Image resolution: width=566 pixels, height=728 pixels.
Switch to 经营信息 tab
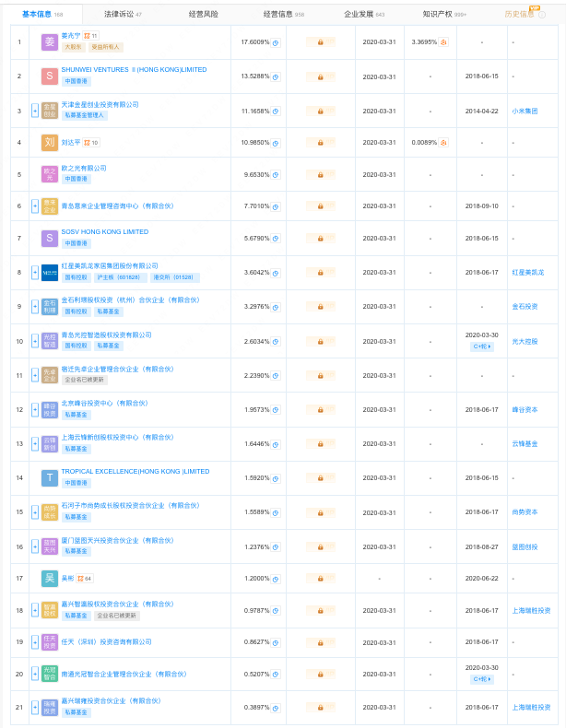[x=284, y=15]
